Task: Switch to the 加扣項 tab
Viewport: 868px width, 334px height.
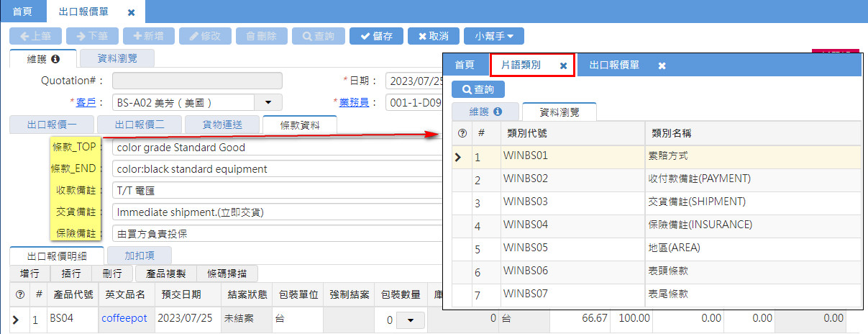Action: tap(139, 255)
